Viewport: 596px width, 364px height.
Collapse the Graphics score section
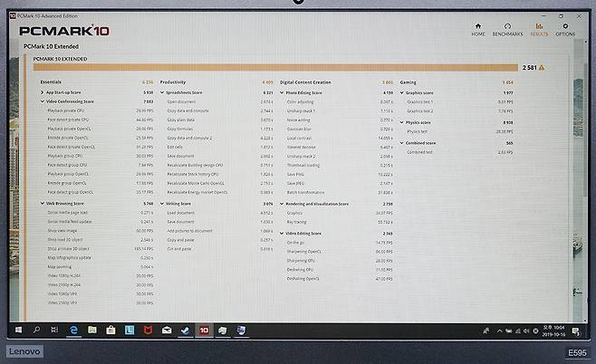pyautogui.click(x=402, y=92)
